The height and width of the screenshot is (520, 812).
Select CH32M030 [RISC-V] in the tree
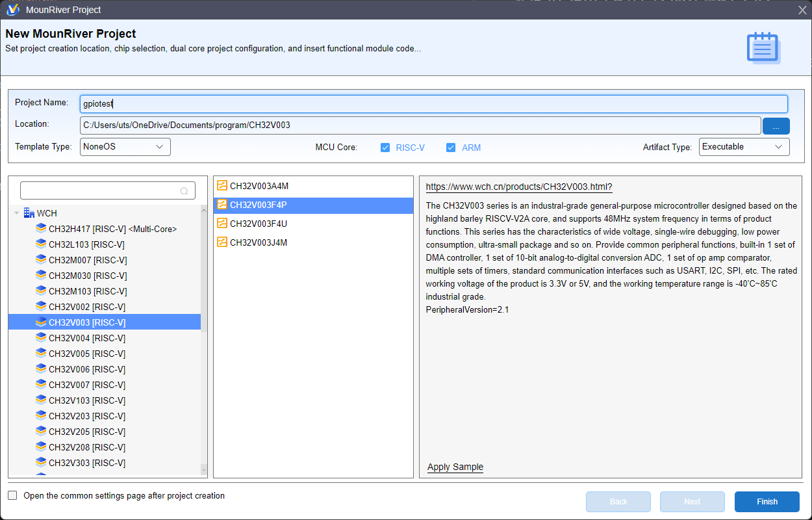pyautogui.click(x=86, y=276)
